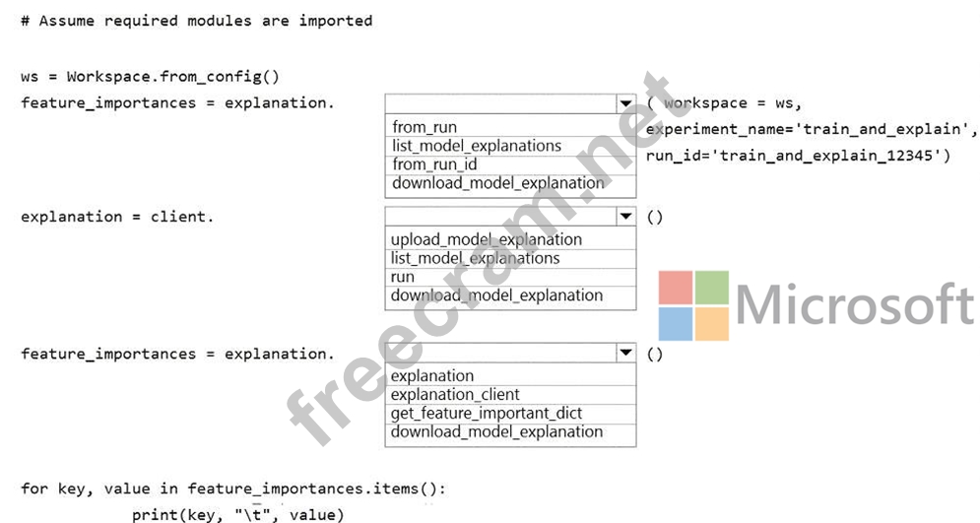Screen dimensions: 980x523
Task: Select 'from_run' in the first list
Action: click(x=425, y=127)
